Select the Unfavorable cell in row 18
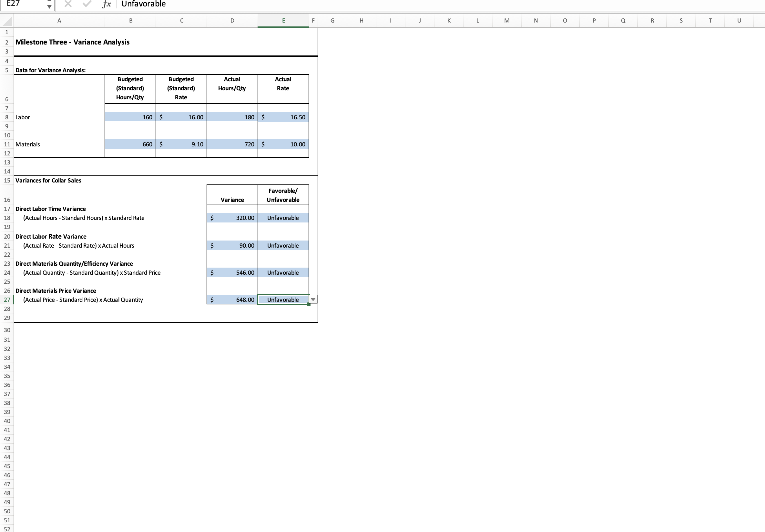Screen dimensions: 765x532 click(x=283, y=218)
